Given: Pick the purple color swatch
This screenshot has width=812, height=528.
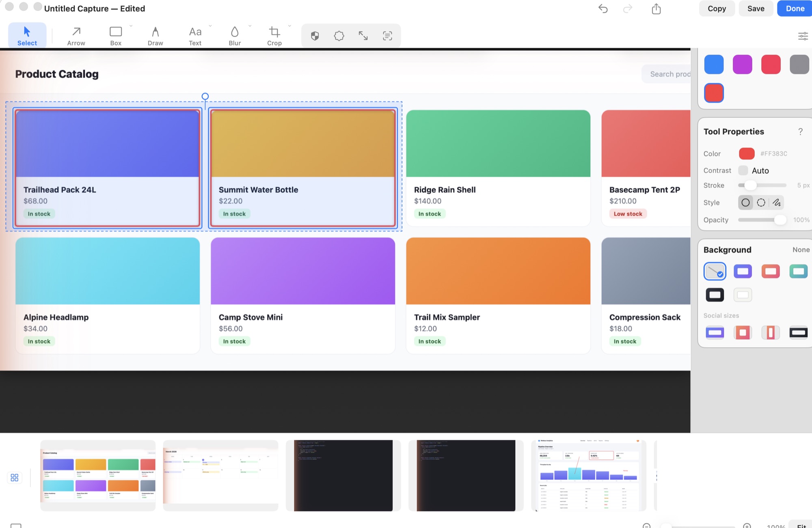Looking at the screenshot, I should [742, 65].
